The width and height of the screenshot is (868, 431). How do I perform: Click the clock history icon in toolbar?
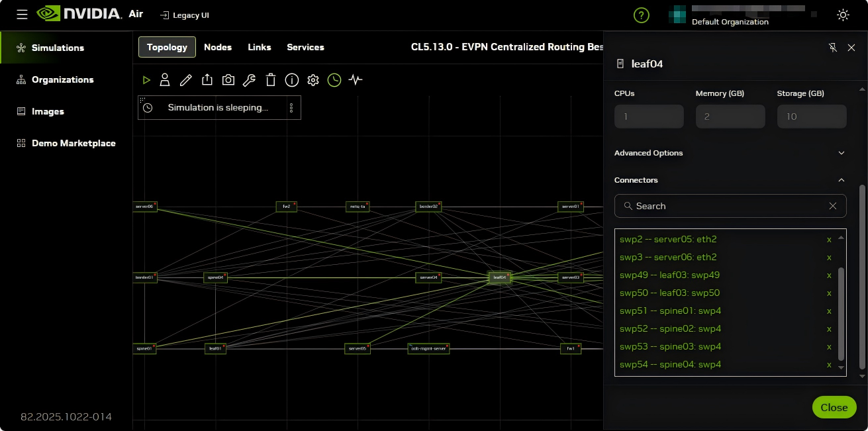[x=334, y=80]
